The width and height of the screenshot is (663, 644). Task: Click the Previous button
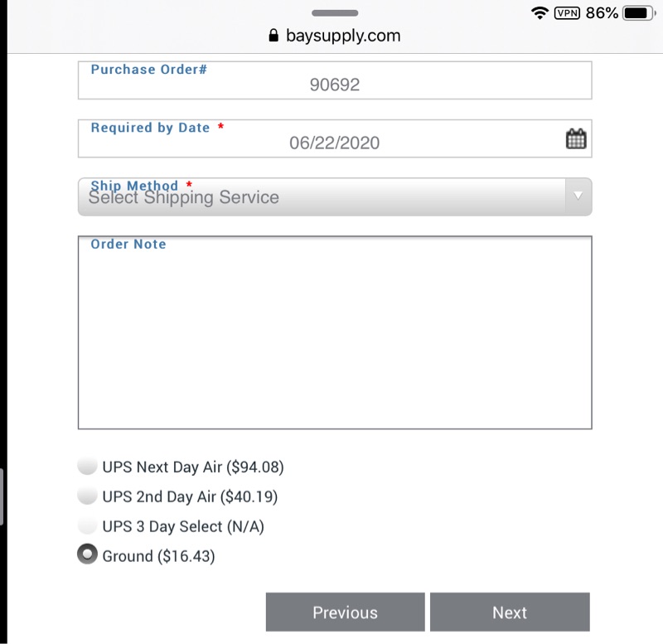[x=345, y=613]
